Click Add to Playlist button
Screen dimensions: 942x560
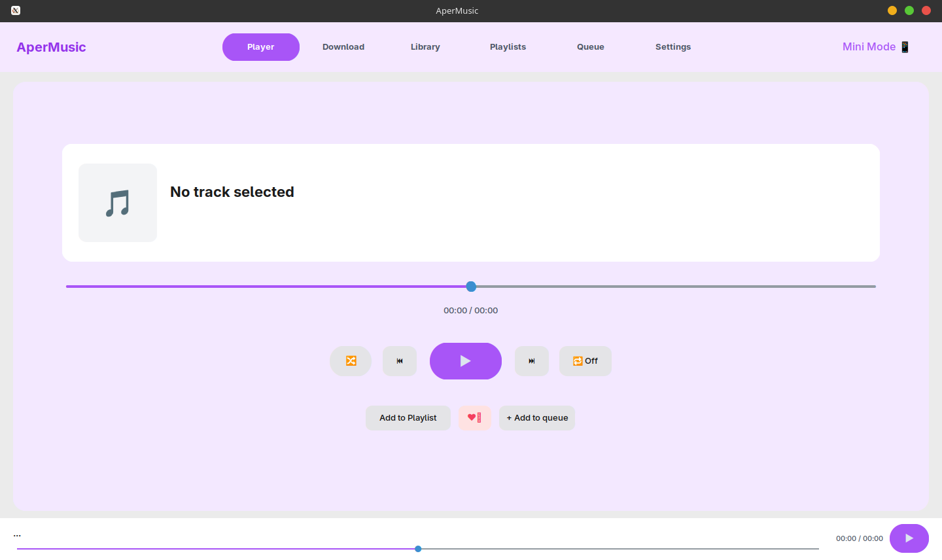pyautogui.click(x=408, y=418)
